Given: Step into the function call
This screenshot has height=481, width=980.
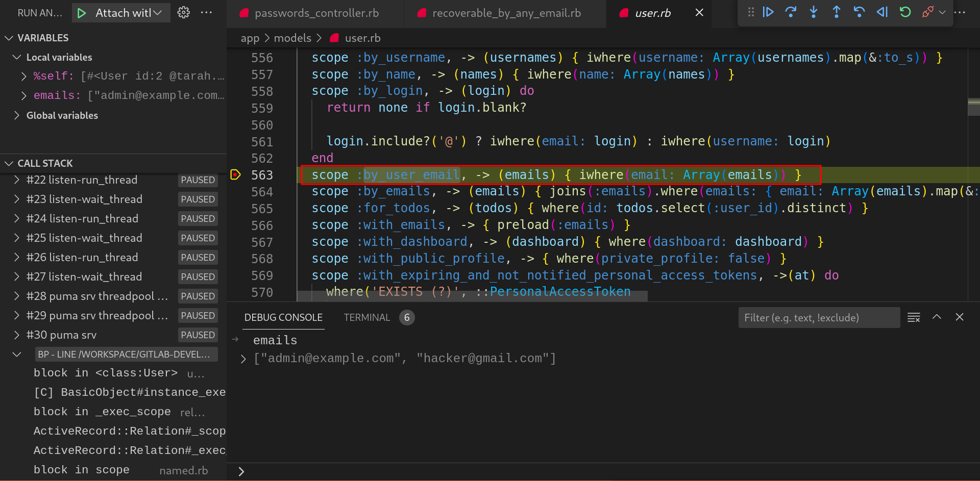Looking at the screenshot, I should 814,12.
